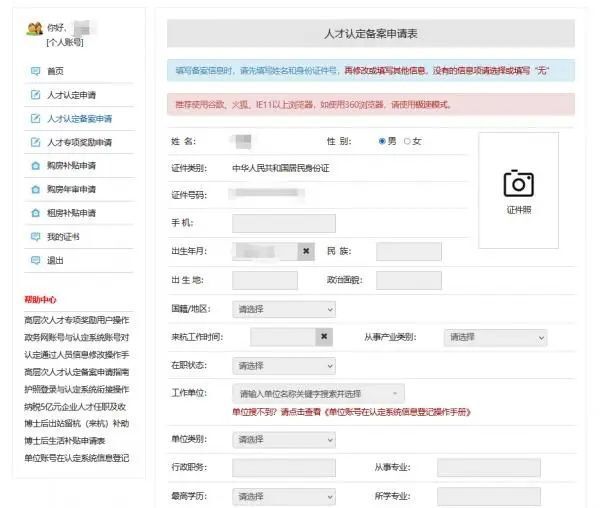Click the 来杭工作时间 date field
600x508 pixels.
click(283, 337)
